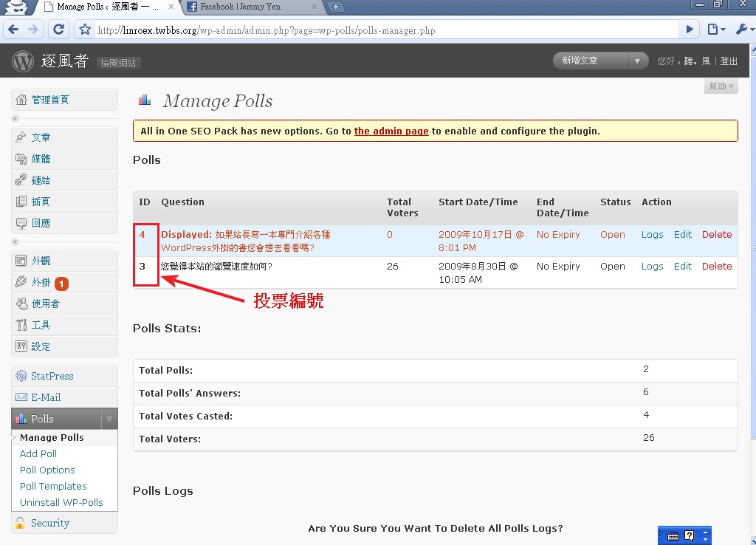Click the Appearance icon
The height and width of the screenshot is (545, 756).
[21, 261]
